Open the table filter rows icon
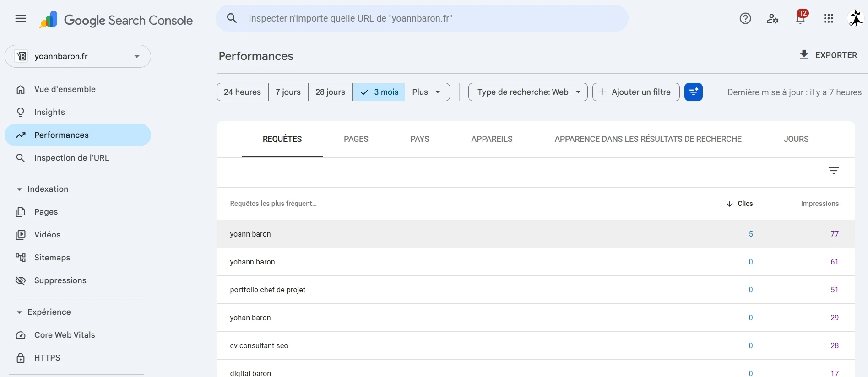 point(834,171)
